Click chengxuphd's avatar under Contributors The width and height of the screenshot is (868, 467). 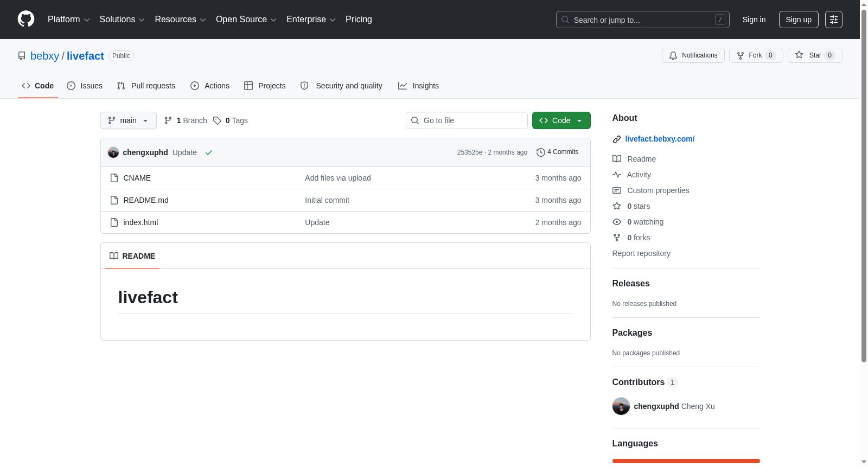621,406
